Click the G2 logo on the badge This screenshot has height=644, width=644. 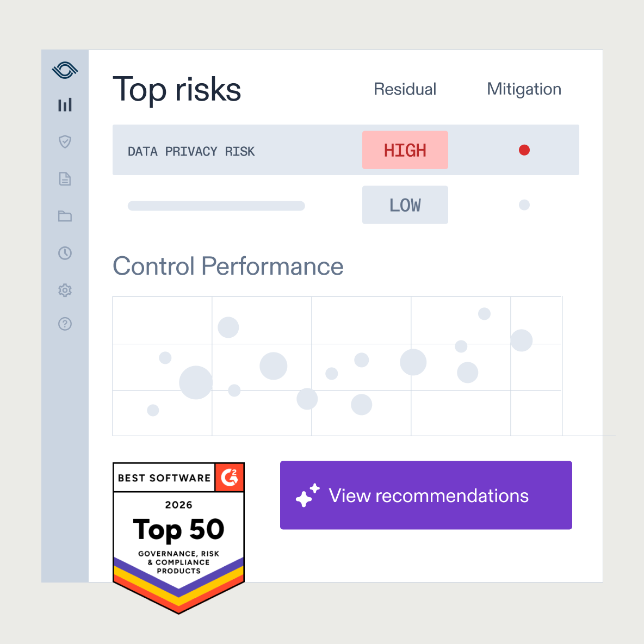pos(230,478)
